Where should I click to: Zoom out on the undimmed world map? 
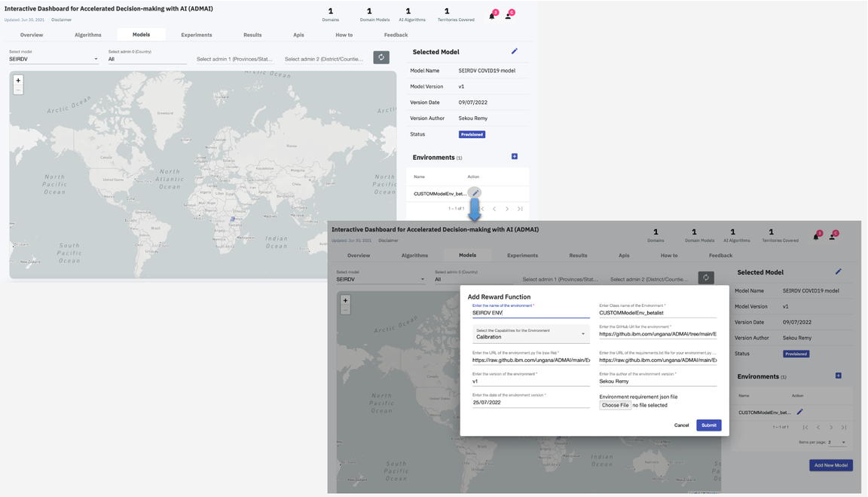18,91
